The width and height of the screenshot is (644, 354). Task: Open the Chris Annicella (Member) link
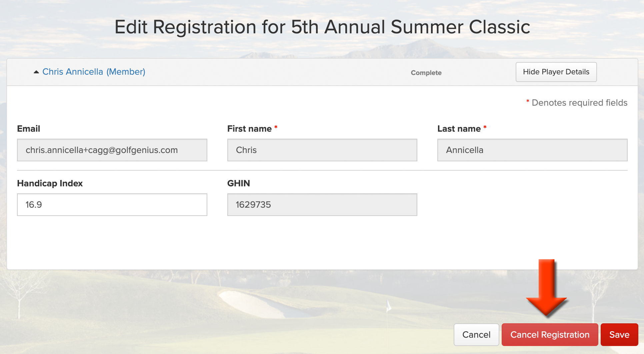[x=94, y=72]
